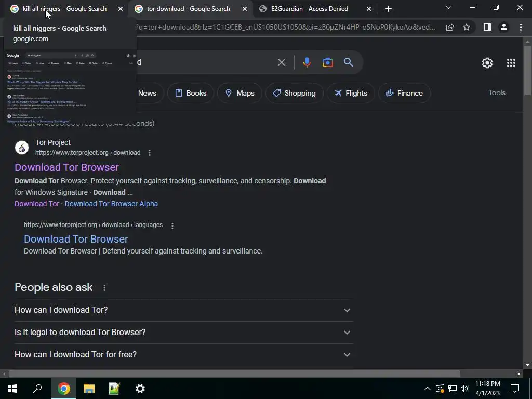Show hidden system tray icons
Screen dimensions: 532x399
(x=428, y=389)
